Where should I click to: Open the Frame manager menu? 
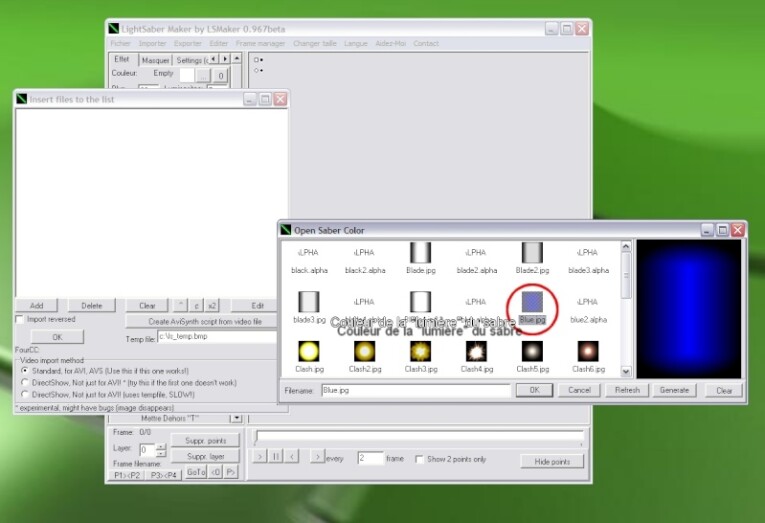pyautogui.click(x=260, y=43)
